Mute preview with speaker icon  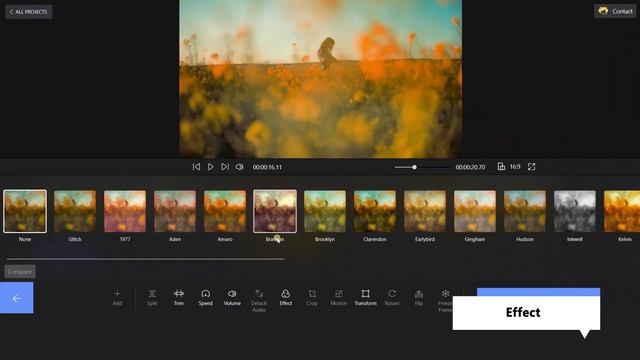240,167
